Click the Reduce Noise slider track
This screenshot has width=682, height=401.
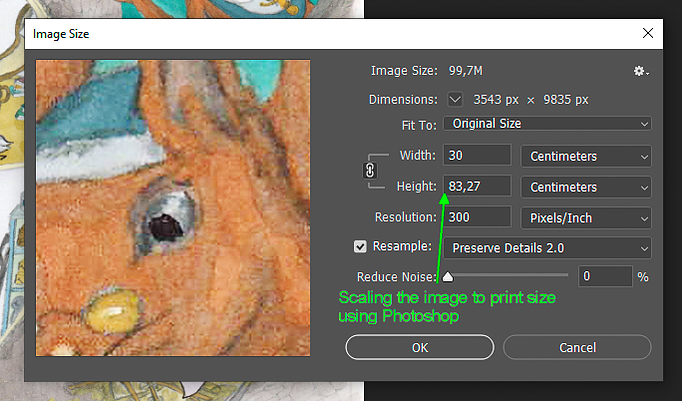point(507,275)
